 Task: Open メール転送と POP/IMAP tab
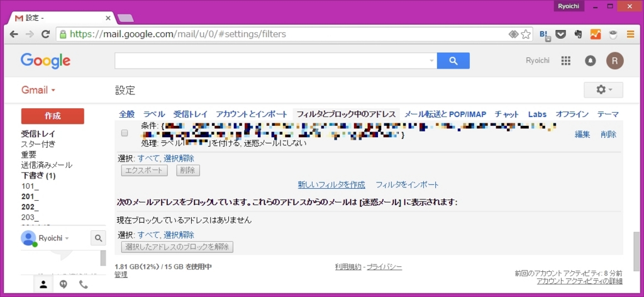[x=445, y=114]
